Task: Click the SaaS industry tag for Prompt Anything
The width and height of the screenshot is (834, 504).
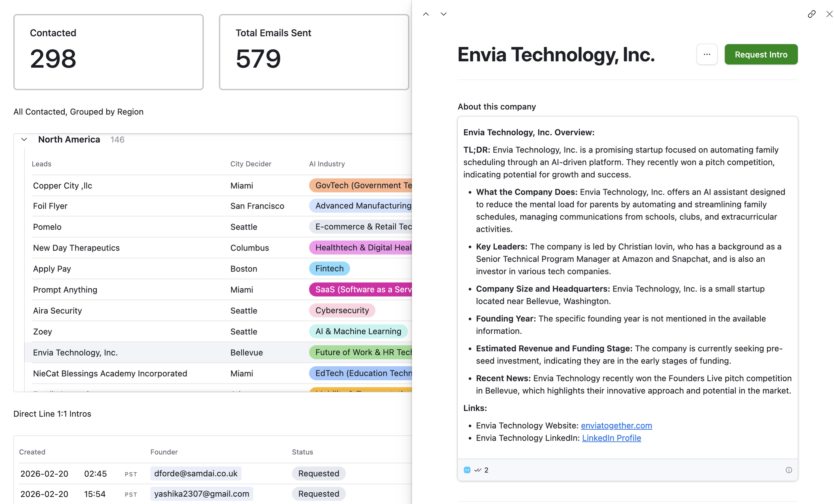Action: point(361,290)
